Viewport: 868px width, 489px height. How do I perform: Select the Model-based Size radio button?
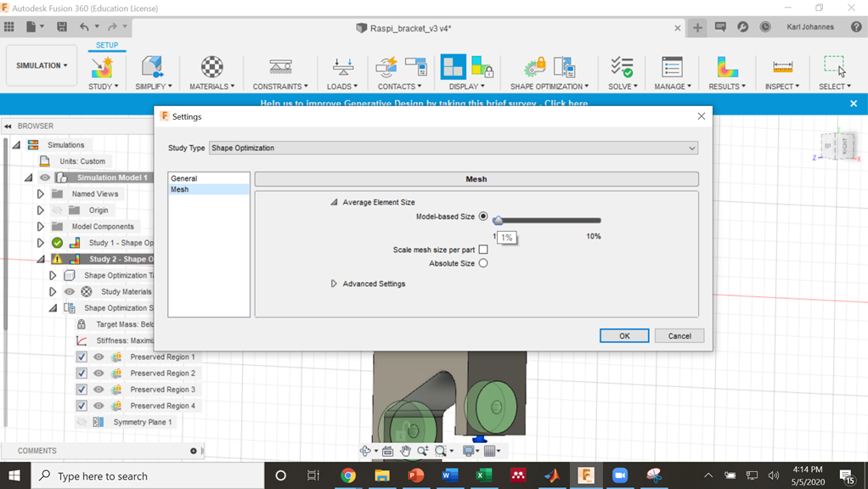click(x=483, y=216)
